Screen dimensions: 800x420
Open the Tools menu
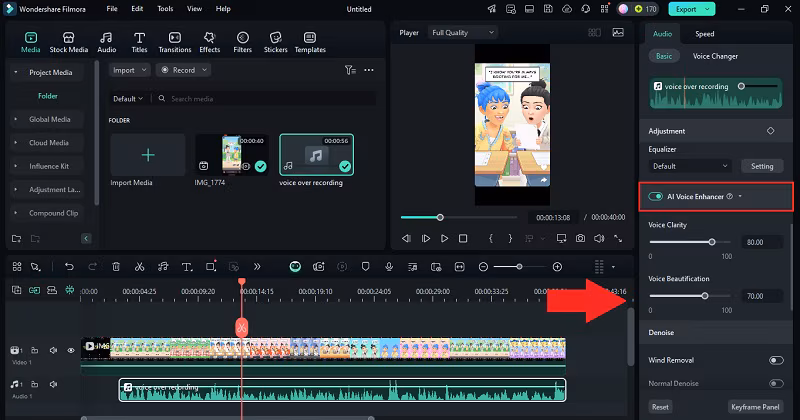click(x=165, y=8)
